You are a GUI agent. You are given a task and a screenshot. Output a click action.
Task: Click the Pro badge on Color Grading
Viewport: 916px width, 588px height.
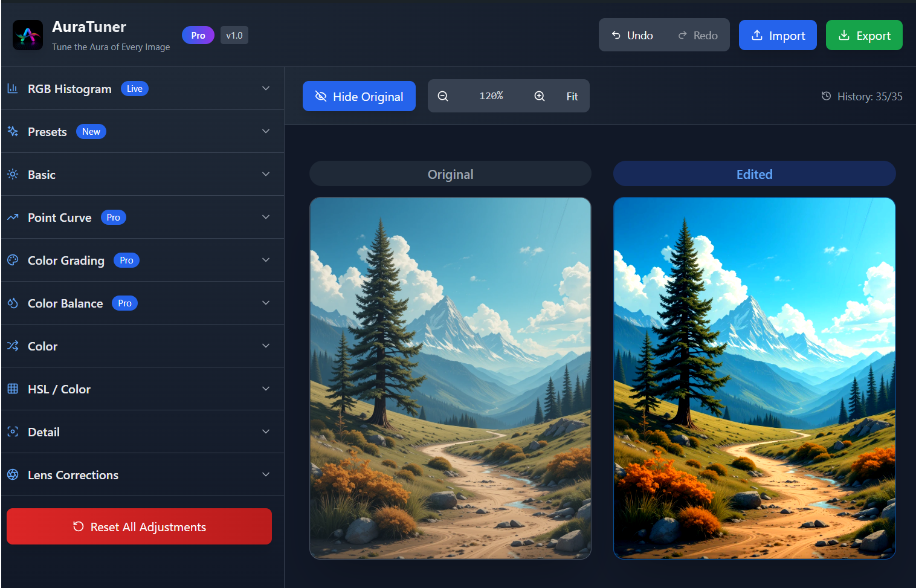pos(126,260)
